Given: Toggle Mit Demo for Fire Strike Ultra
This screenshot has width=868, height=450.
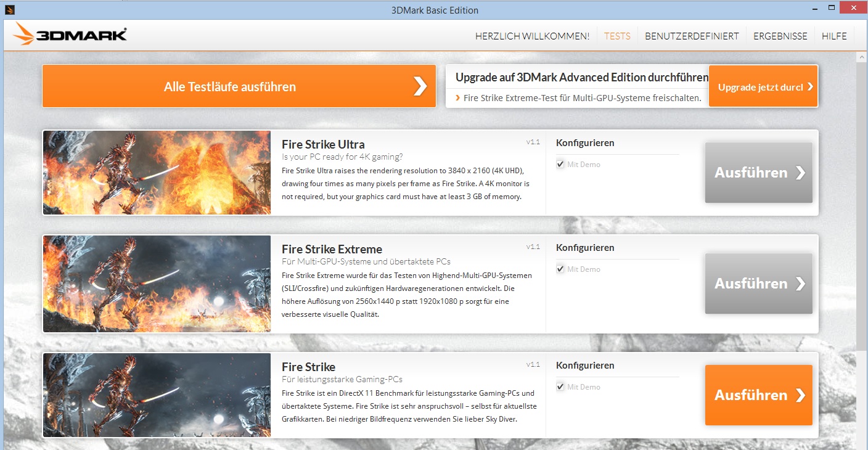Looking at the screenshot, I should [x=560, y=165].
